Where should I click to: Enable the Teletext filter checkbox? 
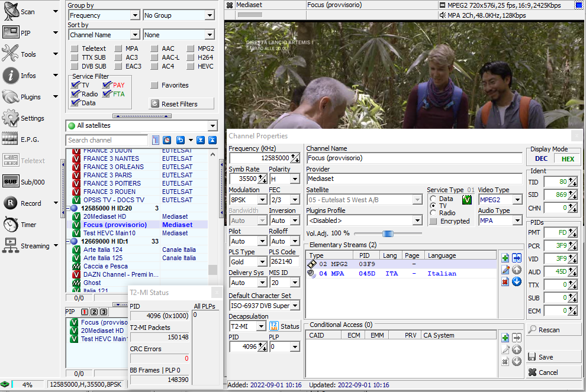(75, 48)
